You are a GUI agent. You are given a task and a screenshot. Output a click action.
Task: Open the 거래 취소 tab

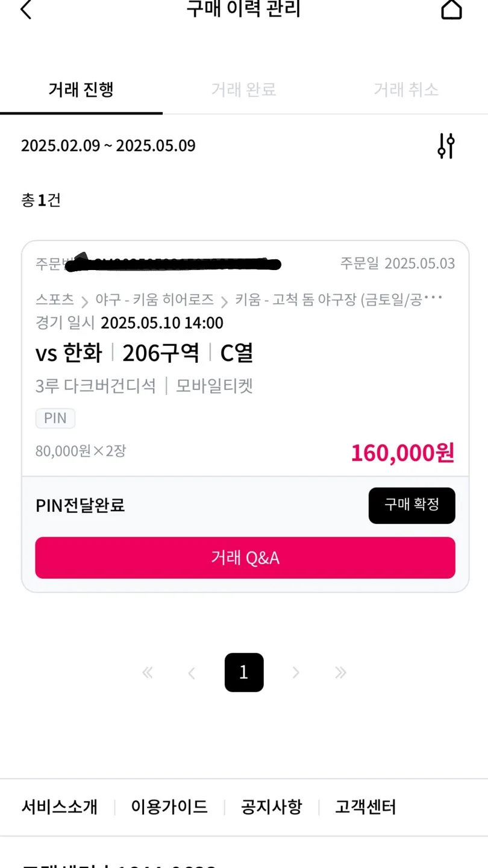406,90
